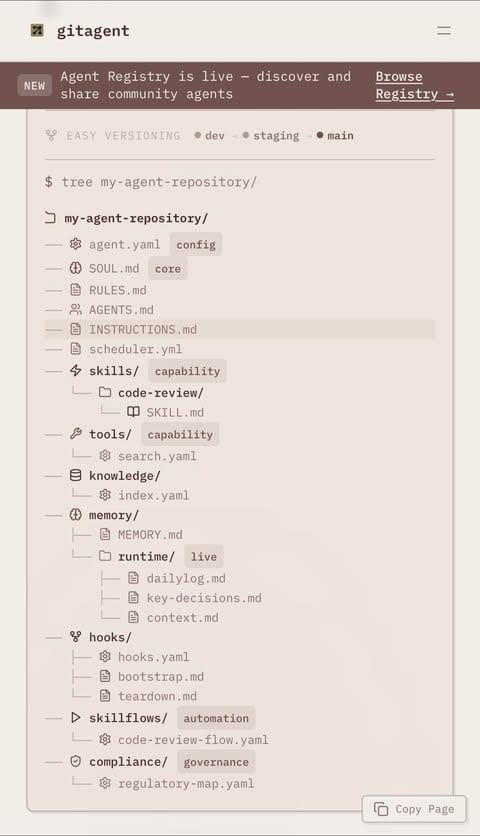Select the main branch option
The width and height of the screenshot is (480, 836).
(x=335, y=135)
